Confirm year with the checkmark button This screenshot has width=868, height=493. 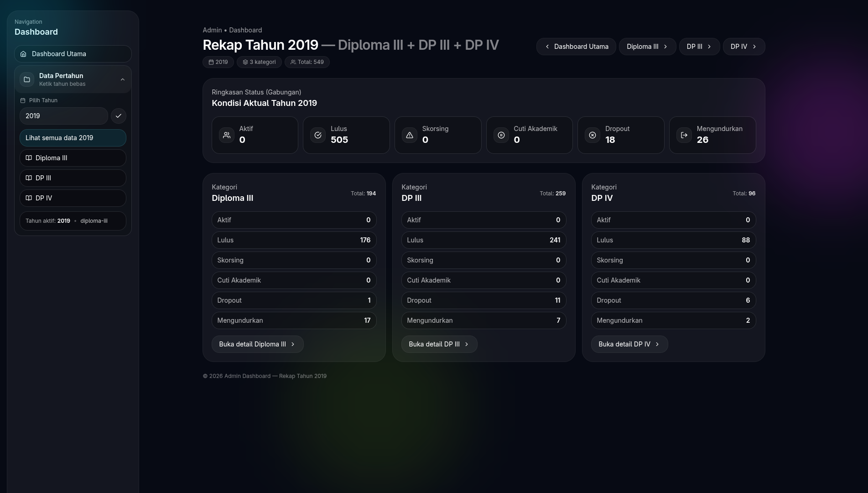[x=119, y=116]
